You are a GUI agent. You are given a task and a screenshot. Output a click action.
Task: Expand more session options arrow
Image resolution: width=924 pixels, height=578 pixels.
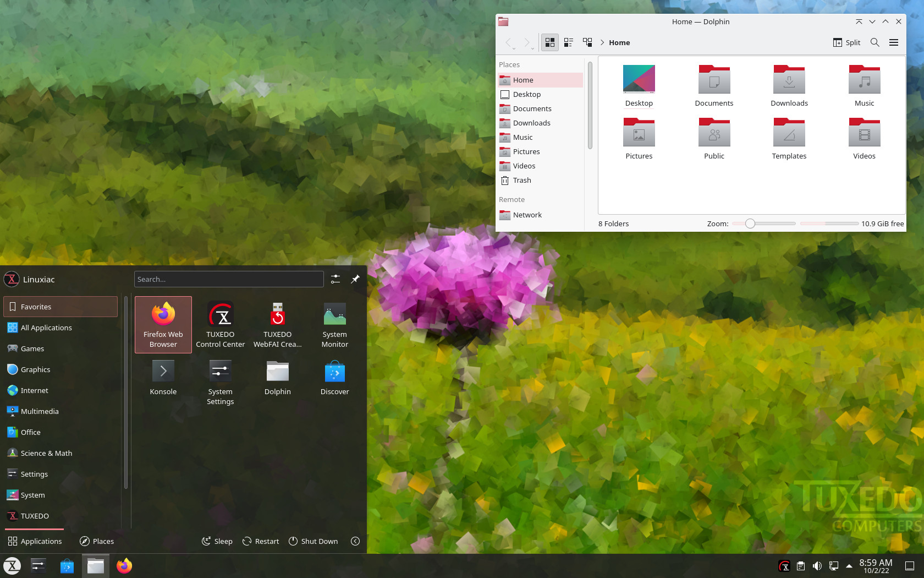(355, 541)
